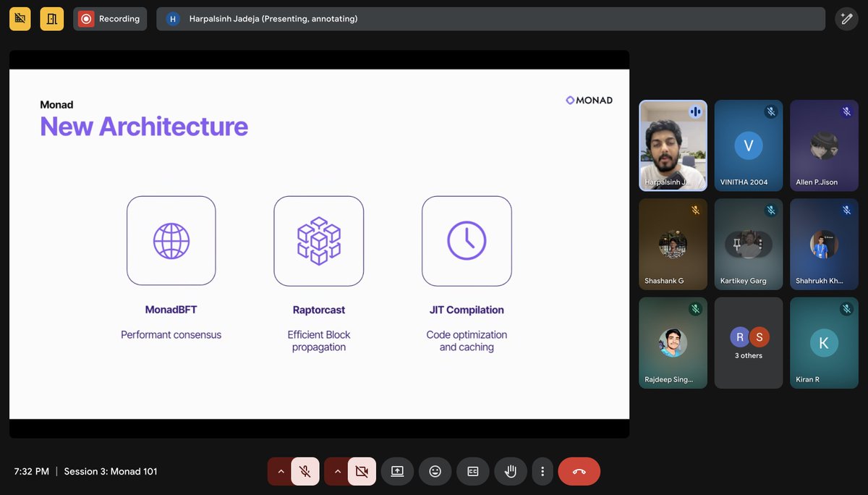This screenshot has height=495, width=868.
Task: Click the muted mic icon on VINITHA 2004 tile
Action: [771, 111]
